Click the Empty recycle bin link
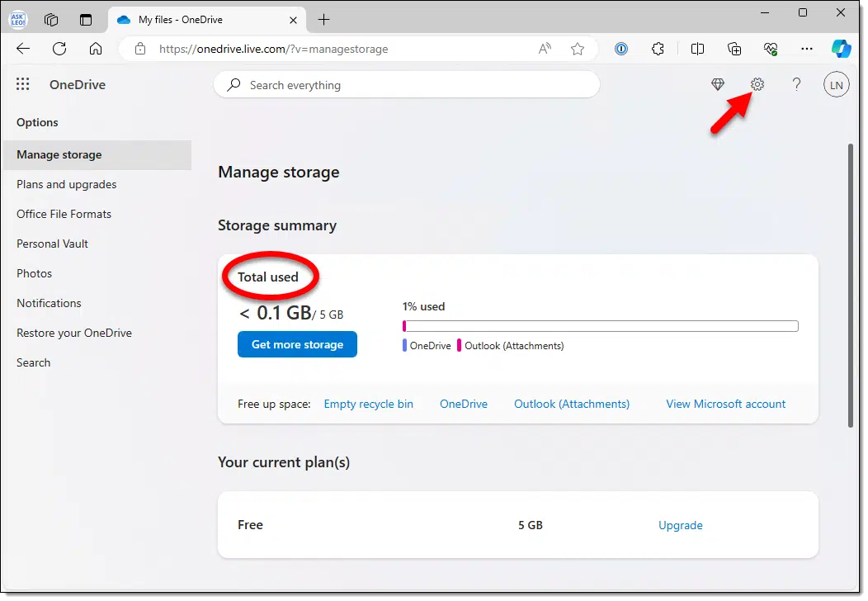The height and width of the screenshot is (601, 868). point(369,405)
